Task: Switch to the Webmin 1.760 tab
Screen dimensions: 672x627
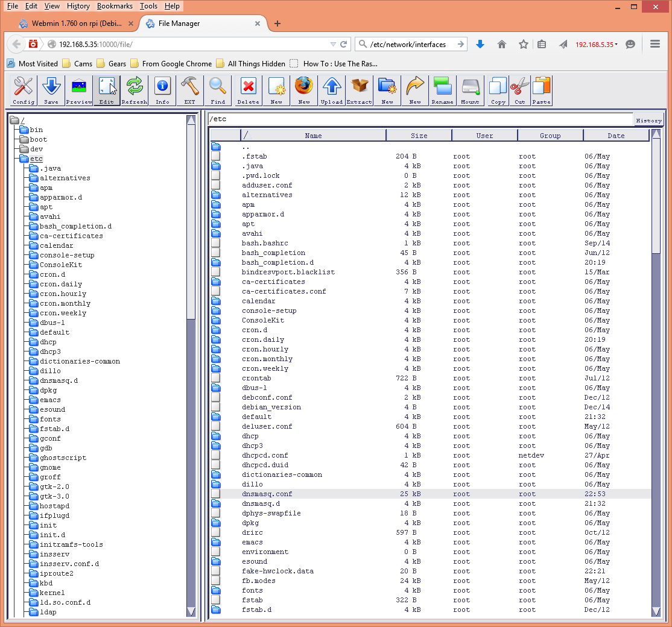Action: tap(72, 23)
